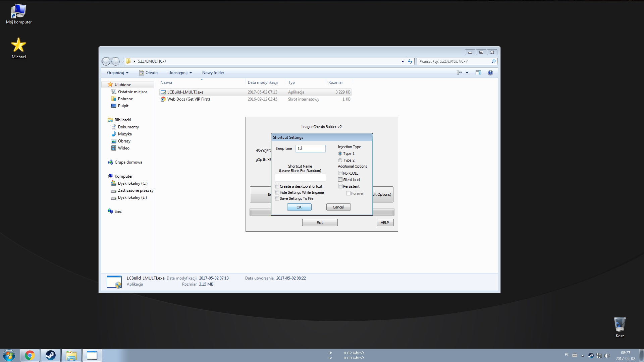Select the Web Docs shortcut file icon
Viewport: 644px width, 362px height.
163,99
